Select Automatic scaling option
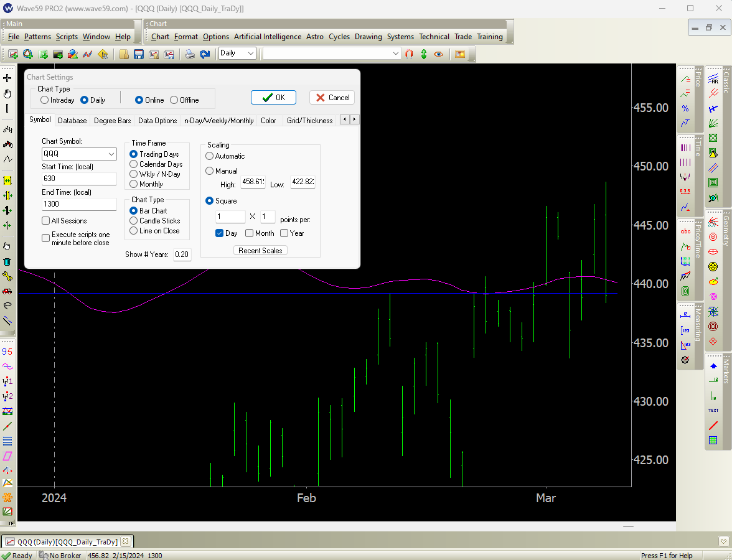This screenshot has width=732, height=560. 210,156
